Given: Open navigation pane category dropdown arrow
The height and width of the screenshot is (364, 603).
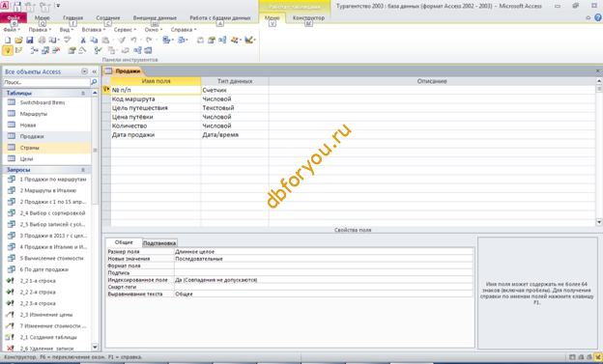Looking at the screenshot, I should click(85, 71).
